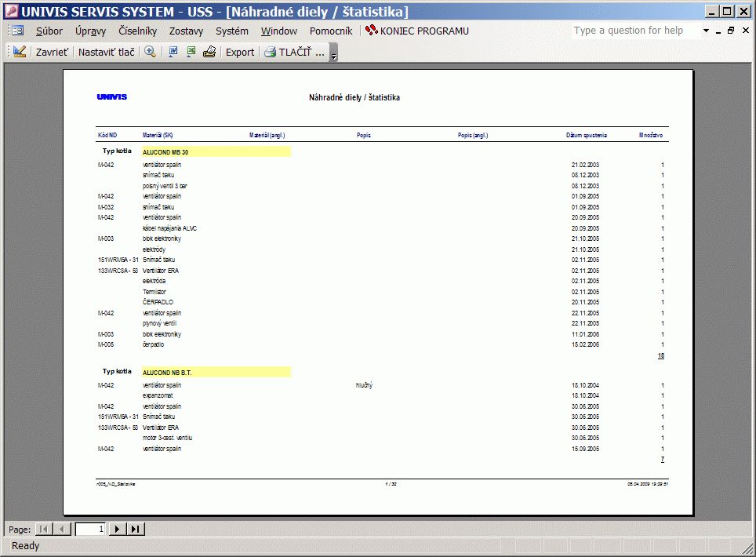The width and height of the screenshot is (756, 557).
Task: Go to last page navigation button
Action: pos(136,529)
